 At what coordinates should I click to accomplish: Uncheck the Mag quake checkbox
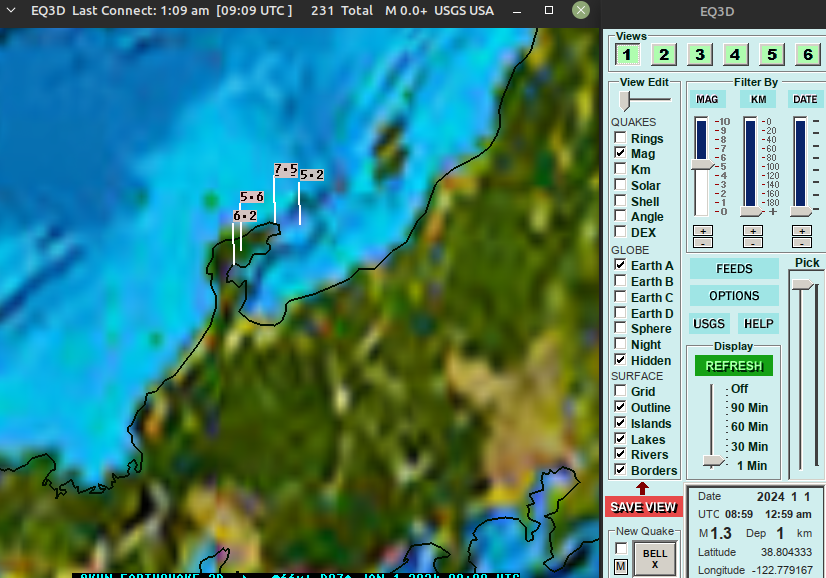click(621, 153)
